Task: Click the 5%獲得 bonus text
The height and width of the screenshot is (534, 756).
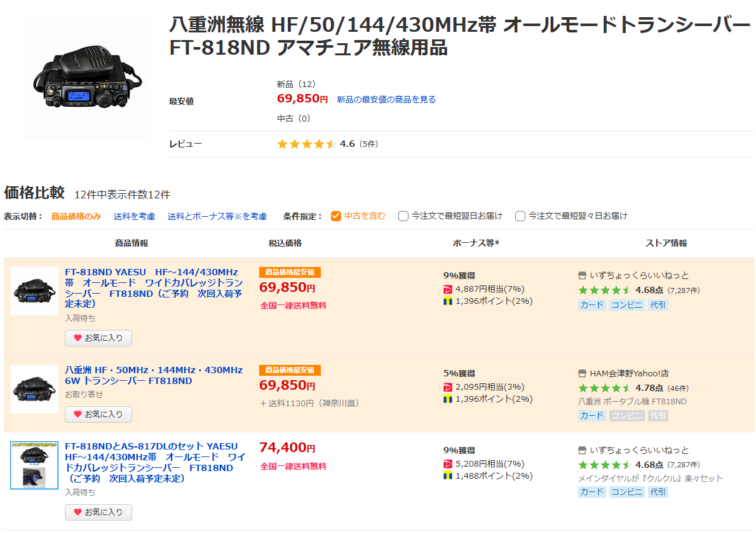Action: click(x=459, y=374)
